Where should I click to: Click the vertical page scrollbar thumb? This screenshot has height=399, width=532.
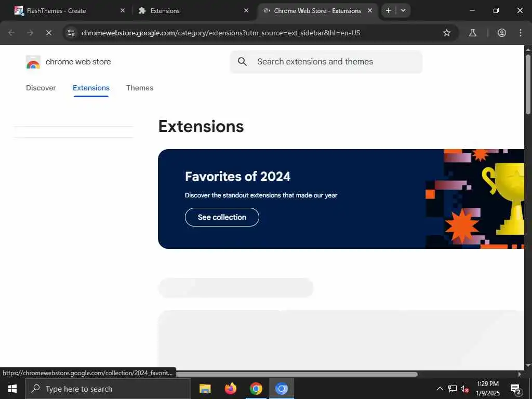click(x=528, y=84)
